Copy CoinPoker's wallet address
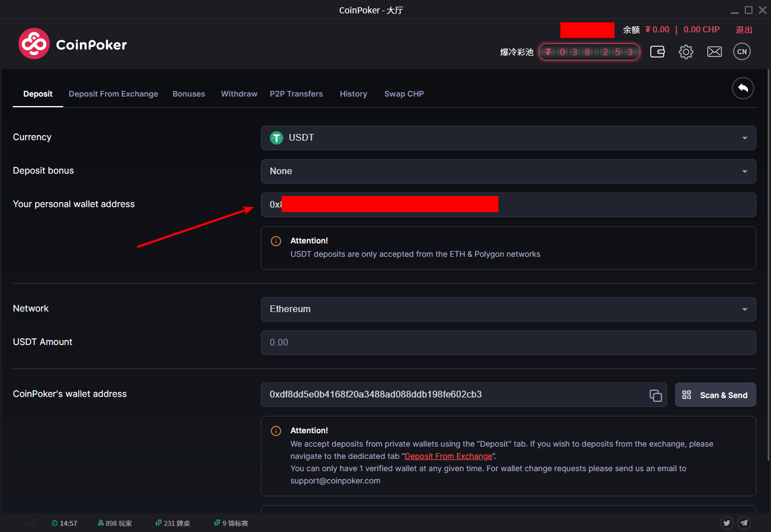 pos(656,395)
